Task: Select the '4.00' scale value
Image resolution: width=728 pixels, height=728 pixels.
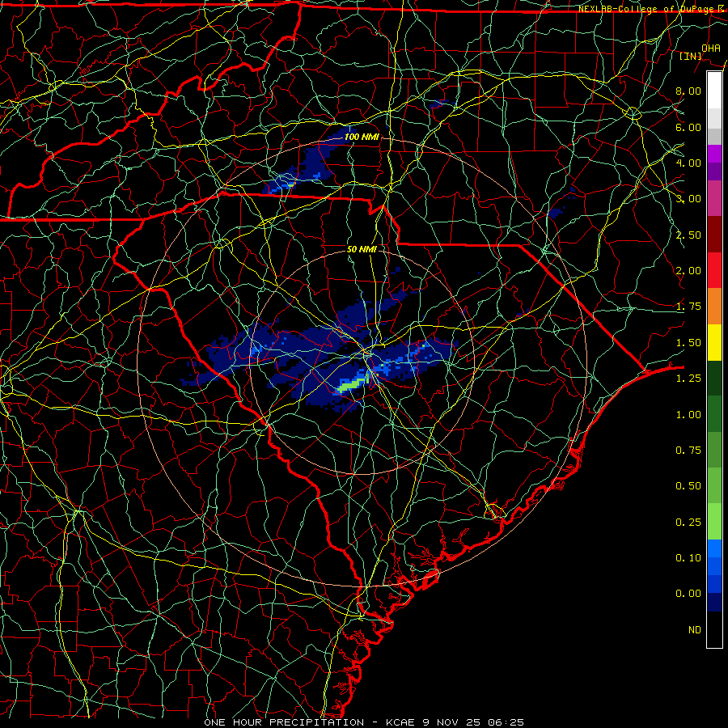Action: (x=688, y=163)
